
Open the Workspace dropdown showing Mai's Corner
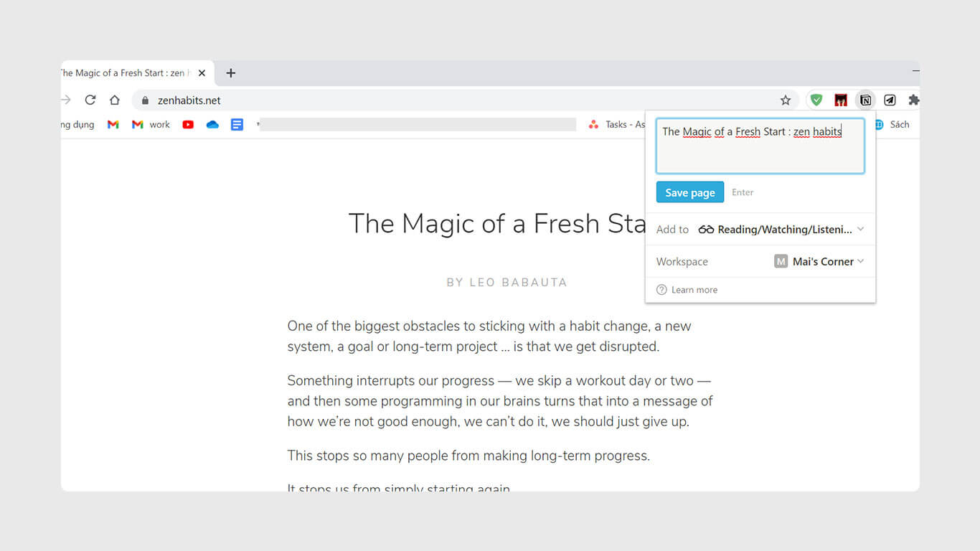point(819,262)
